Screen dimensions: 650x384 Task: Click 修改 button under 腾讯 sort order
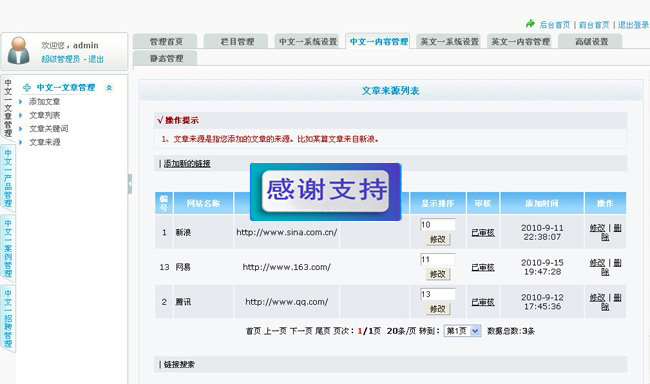click(x=438, y=309)
